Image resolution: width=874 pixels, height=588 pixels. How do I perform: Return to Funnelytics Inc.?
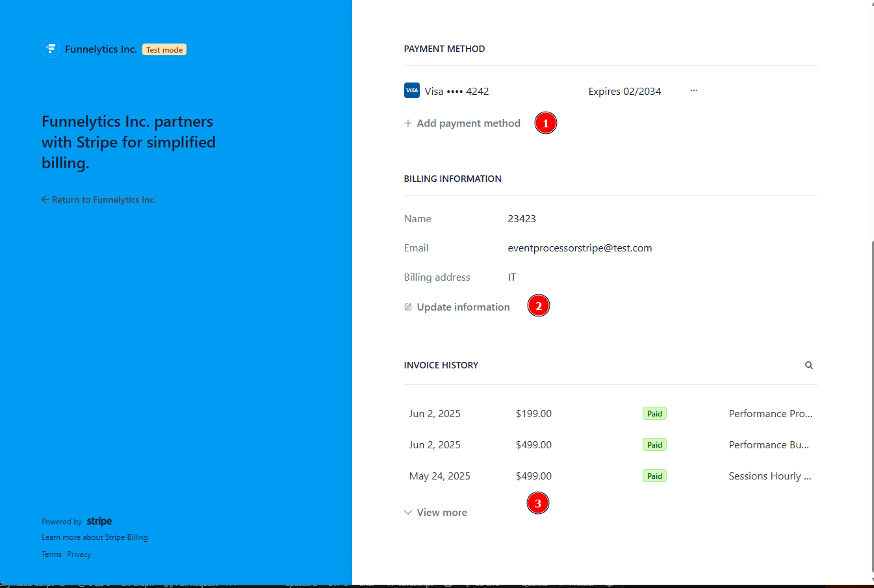tap(99, 199)
